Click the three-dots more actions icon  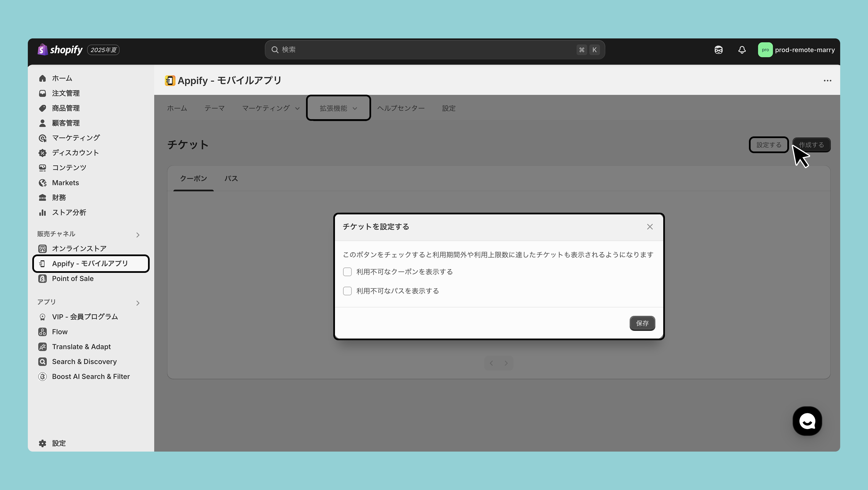[827, 80]
